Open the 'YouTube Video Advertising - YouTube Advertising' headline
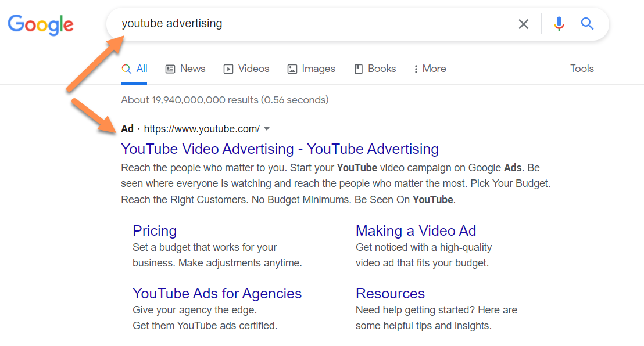Image resolution: width=644 pixels, height=346 pixels. pos(280,149)
